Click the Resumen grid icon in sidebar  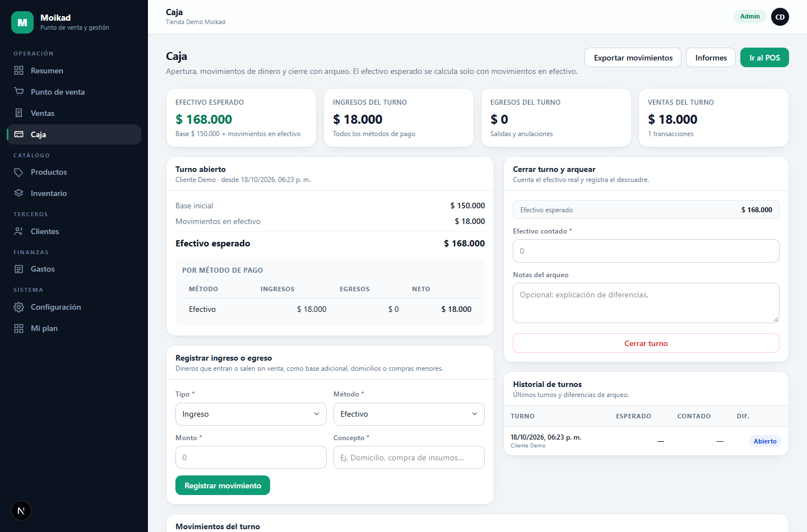pyautogui.click(x=19, y=71)
